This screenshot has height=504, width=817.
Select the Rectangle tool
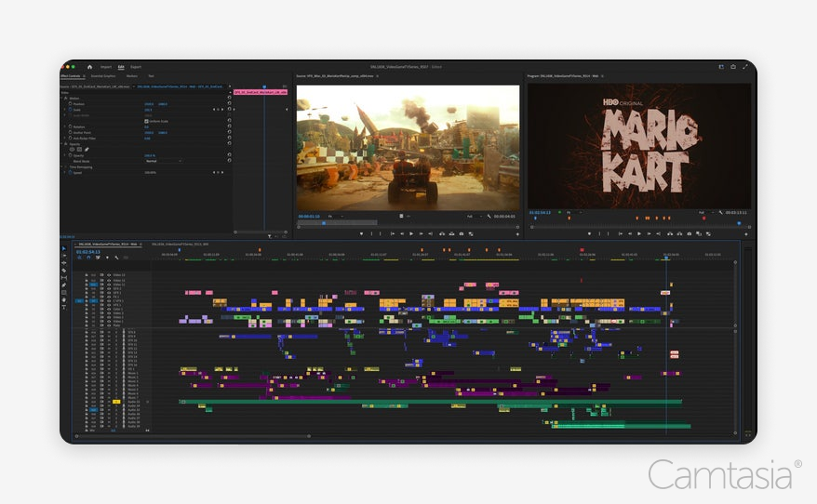click(64, 293)
